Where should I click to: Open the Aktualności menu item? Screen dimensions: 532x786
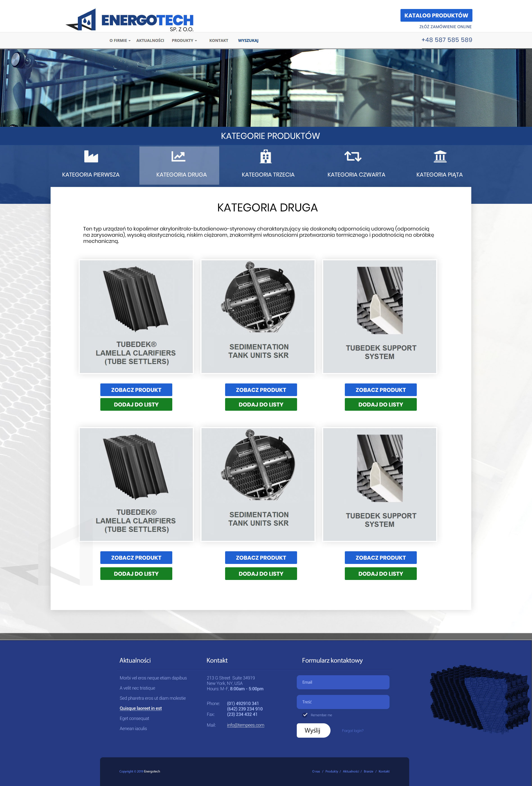click(x=150, y=40)
